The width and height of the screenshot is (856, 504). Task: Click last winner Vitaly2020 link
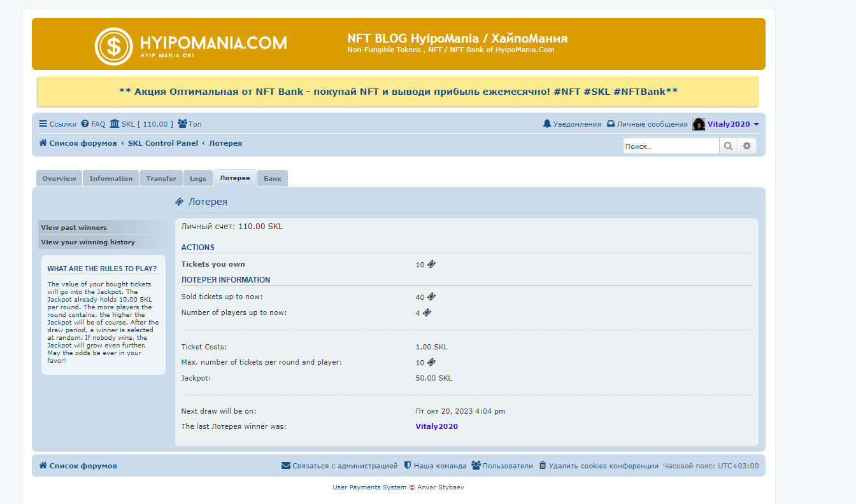click(x=436, y=426)
